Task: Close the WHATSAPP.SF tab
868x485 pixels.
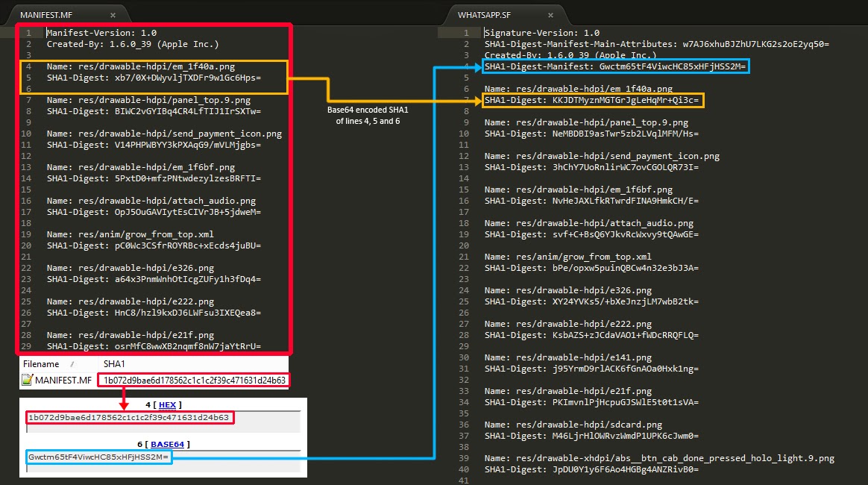Action: tap(550, 16)
